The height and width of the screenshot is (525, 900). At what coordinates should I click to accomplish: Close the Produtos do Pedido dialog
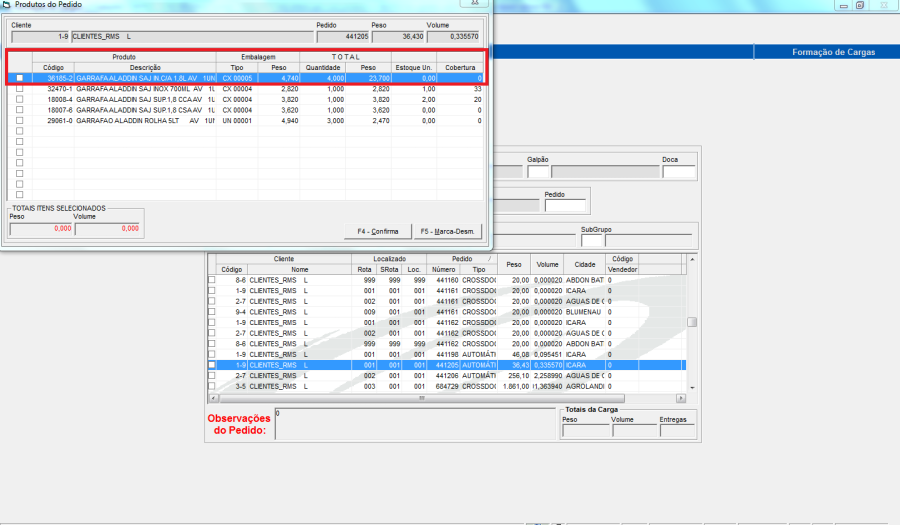pyautogui.click(x=475, y=3)
